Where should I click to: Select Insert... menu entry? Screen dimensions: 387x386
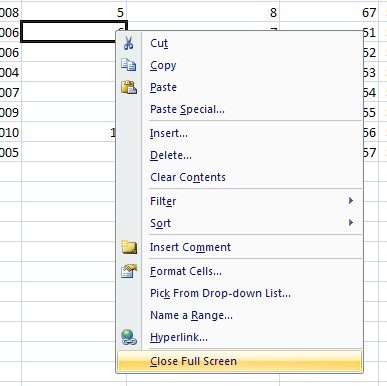pos(239,133)
